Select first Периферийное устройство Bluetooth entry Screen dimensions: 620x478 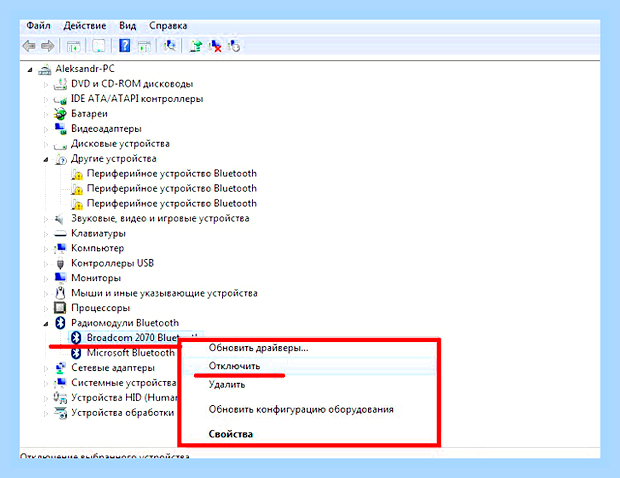(172, 174)
